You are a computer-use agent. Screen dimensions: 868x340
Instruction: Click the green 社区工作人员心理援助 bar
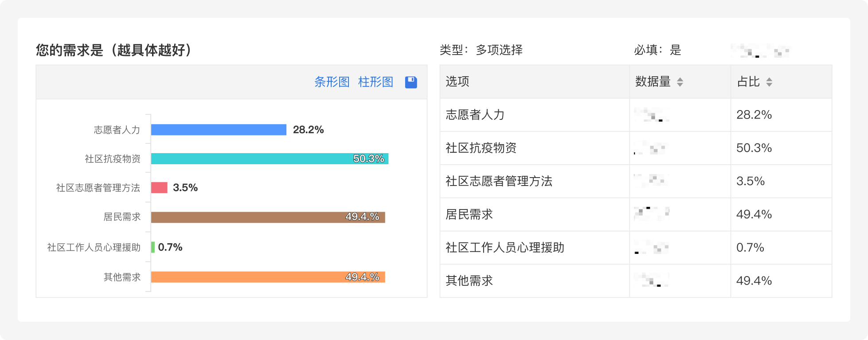pyautogui.click(x=153, y=247)
